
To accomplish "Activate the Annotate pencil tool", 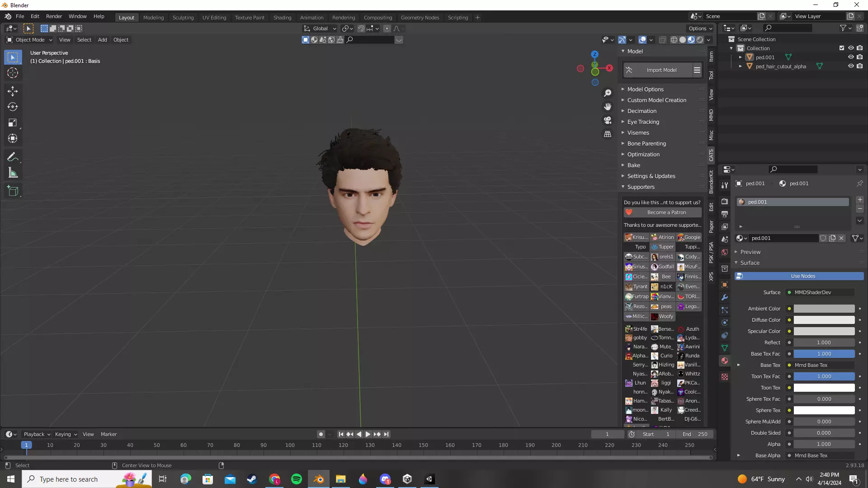I will [x=13, y=157].
